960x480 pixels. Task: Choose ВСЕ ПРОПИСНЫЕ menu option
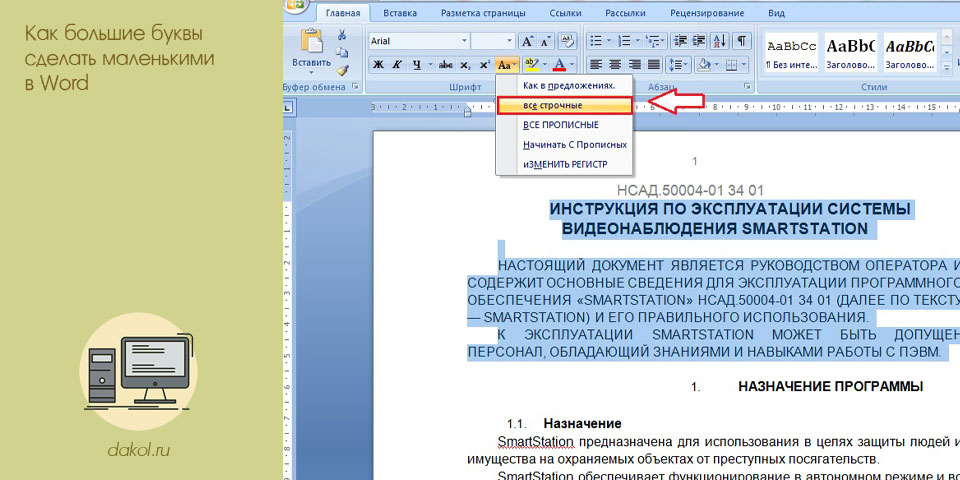(564, 125)
